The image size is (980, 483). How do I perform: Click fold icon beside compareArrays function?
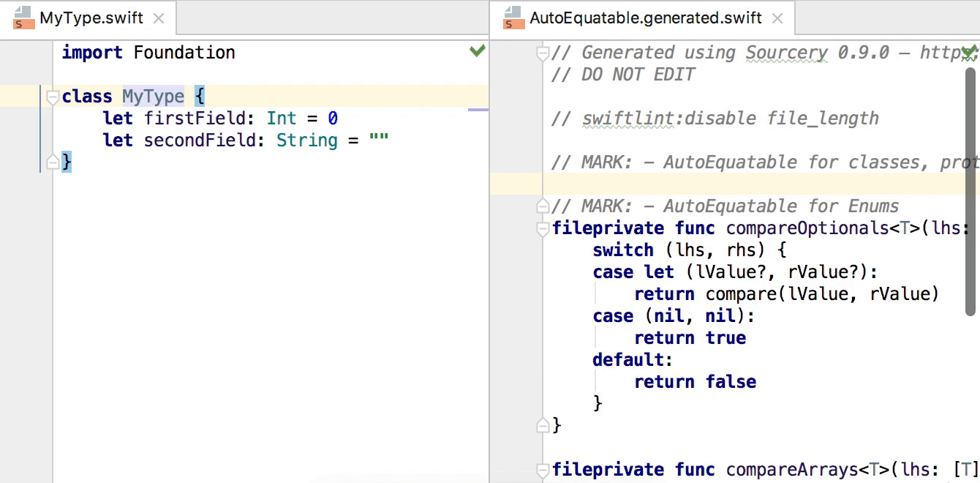coord(543,469)
